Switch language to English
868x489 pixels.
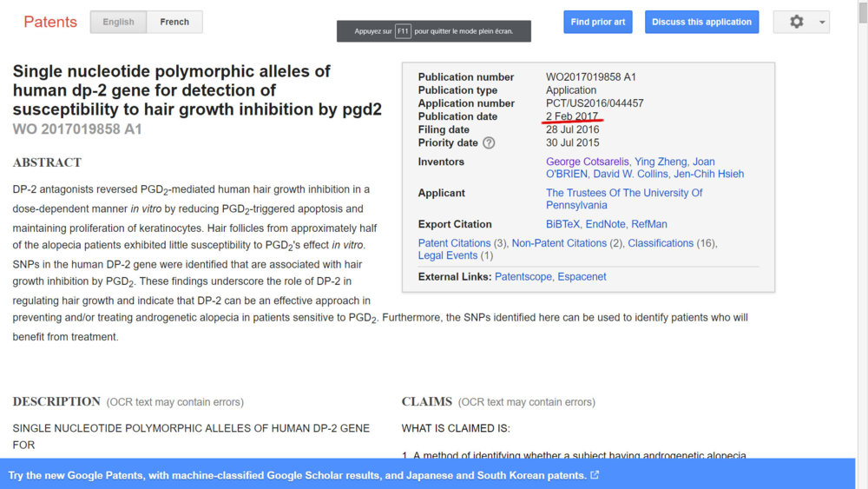[118, 22]
